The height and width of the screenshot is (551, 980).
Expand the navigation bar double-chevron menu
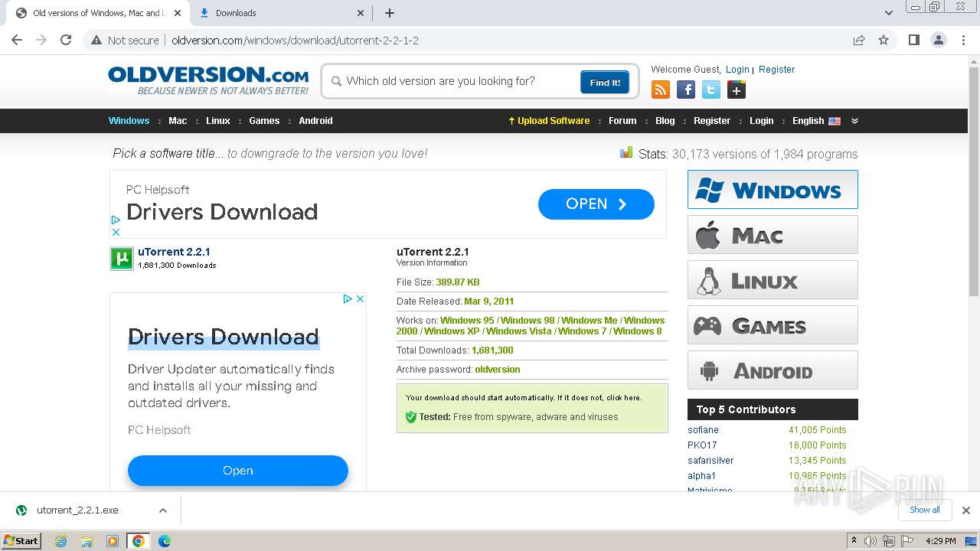click(x=854, y=121)
